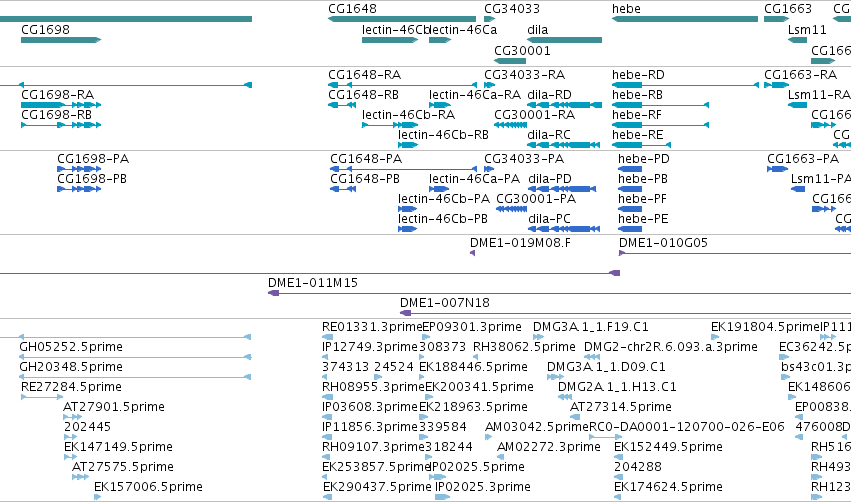Select feature DMG3A.1_1.F19.C1

[x=590, y=327]
